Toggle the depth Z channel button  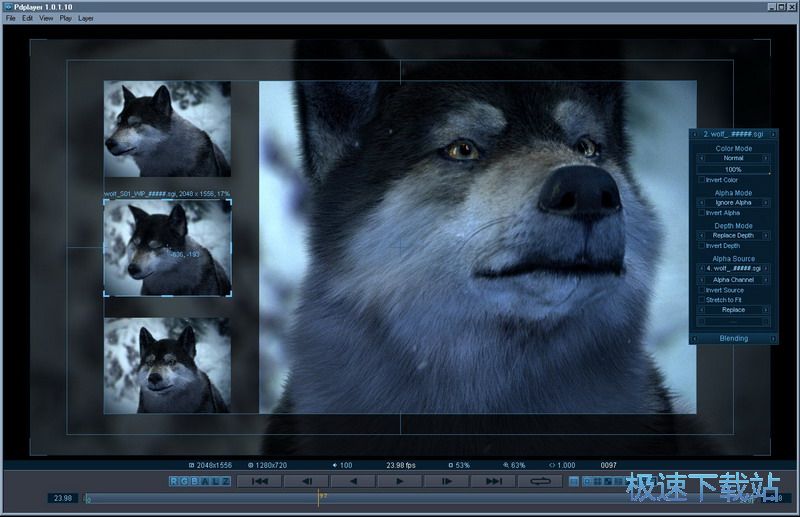225,481
